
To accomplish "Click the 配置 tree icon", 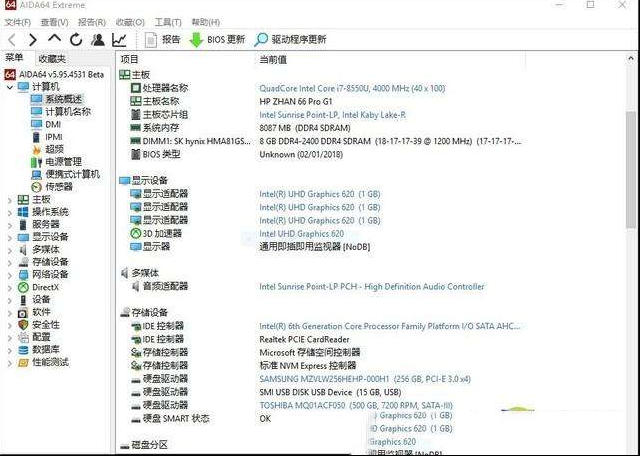I will [23, 337].
